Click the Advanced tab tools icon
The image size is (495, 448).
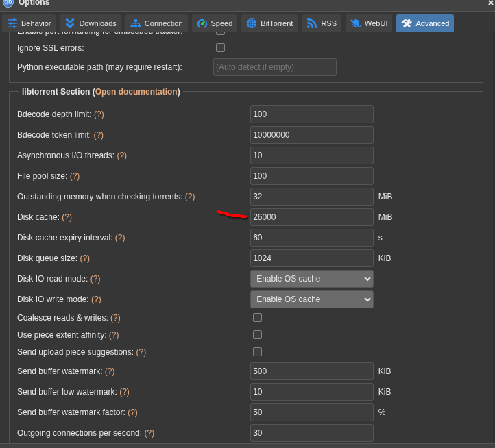(407, 23)
